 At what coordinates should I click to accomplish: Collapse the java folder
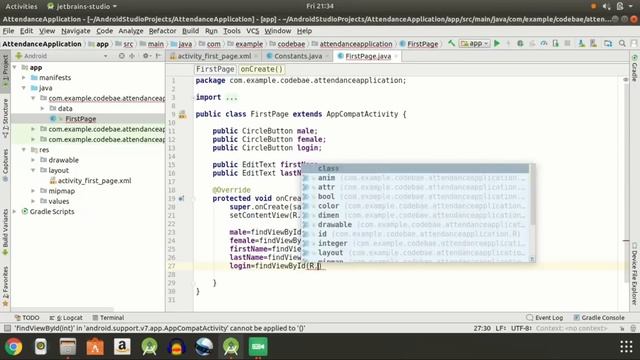(24, 88)
